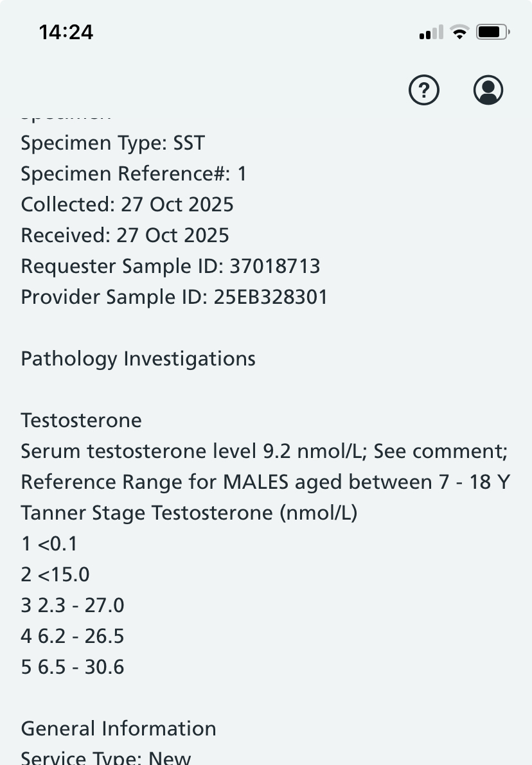
Task: Select the Specimen Type: SST line
Action: tap(112, 143)
